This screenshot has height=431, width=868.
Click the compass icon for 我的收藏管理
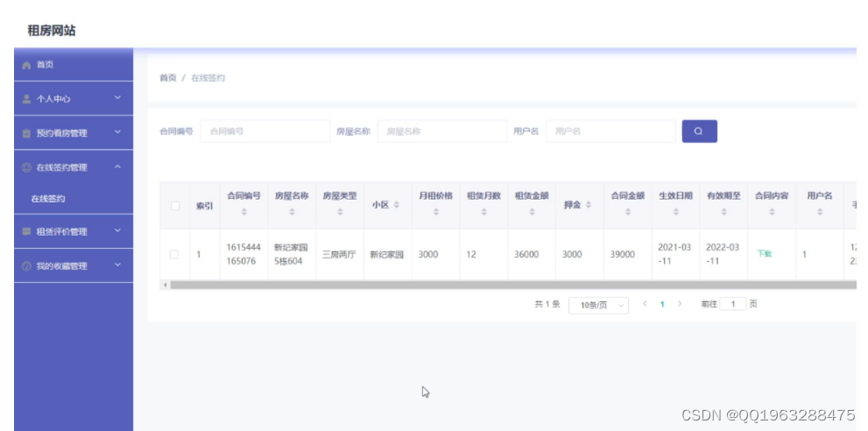(26, 266)
